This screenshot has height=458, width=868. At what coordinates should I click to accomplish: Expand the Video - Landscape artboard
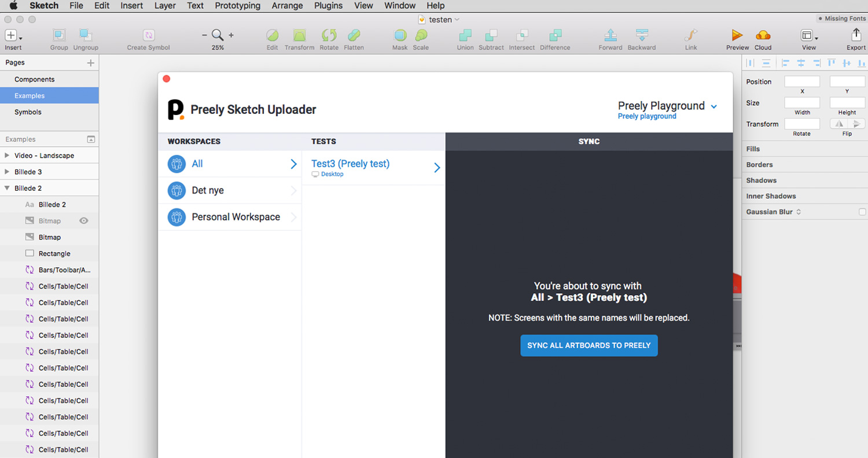pyautogui.click(x=7, y=156)
